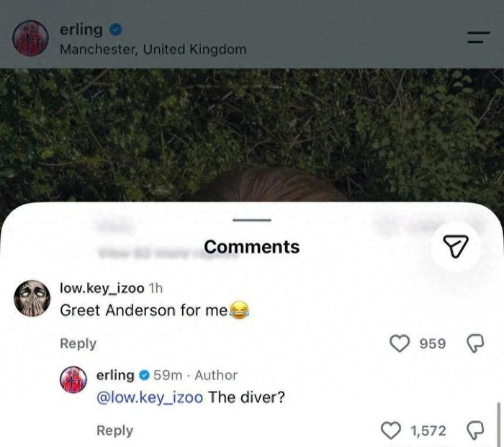Like erling's reply with heart icon

coord(391,430)
